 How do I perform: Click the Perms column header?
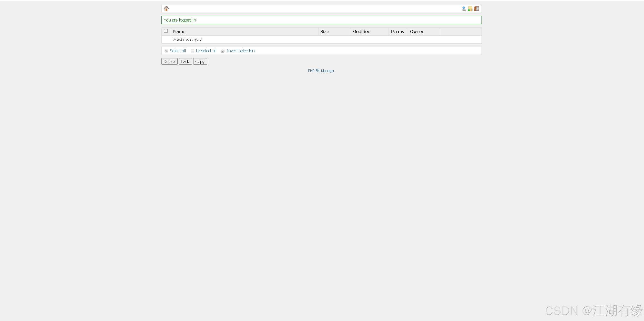(x=397, y=32)
